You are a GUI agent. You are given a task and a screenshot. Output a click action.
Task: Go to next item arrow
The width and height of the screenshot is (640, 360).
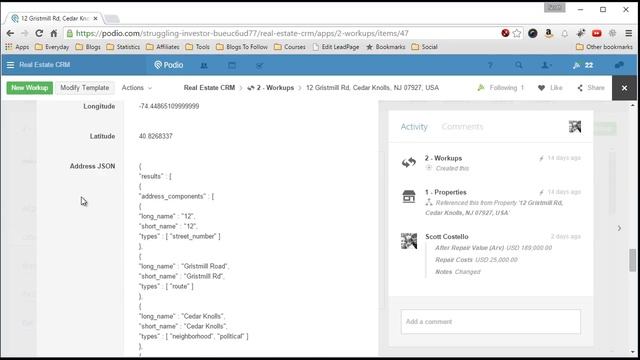tap(619, 228)
